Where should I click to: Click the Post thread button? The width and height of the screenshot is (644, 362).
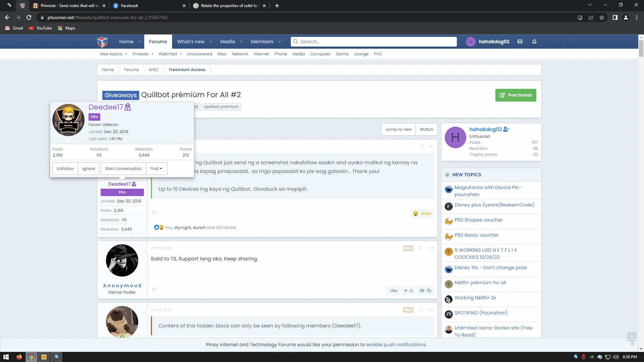[x=516, y=95]
